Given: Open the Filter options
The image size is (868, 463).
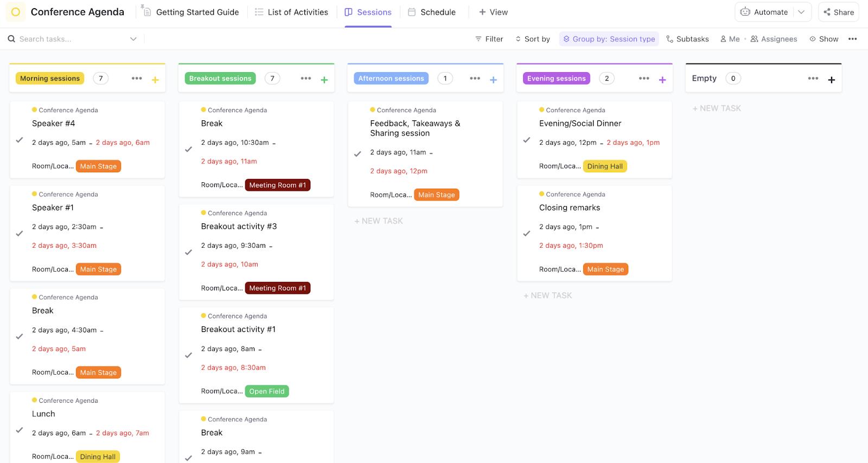Looking at the screenshot, I should coord(489,39).
